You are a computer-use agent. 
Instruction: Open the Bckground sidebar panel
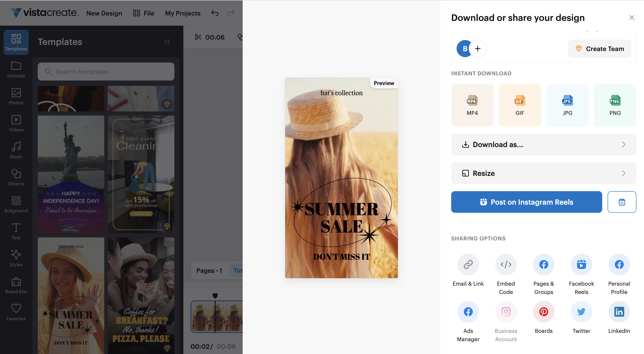(x=16, y=204)
